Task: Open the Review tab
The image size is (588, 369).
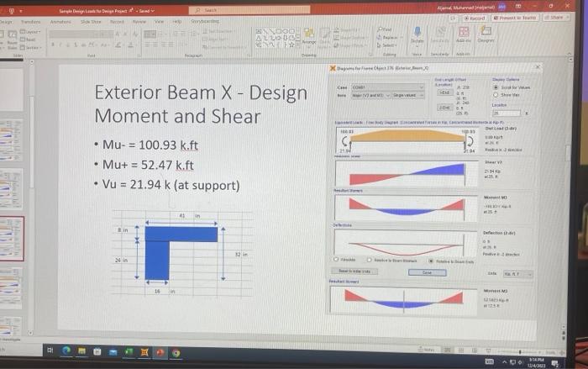Action: tap(139, 22)
